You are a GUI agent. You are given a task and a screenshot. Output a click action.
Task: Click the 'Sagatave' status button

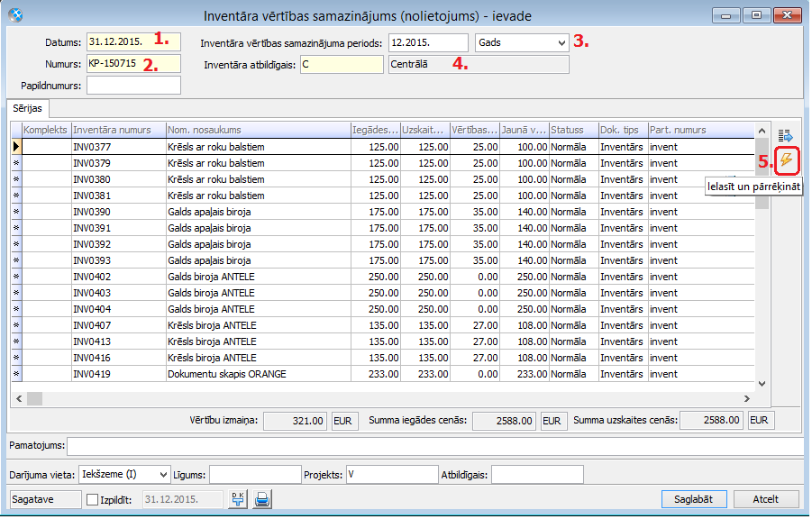42,499
